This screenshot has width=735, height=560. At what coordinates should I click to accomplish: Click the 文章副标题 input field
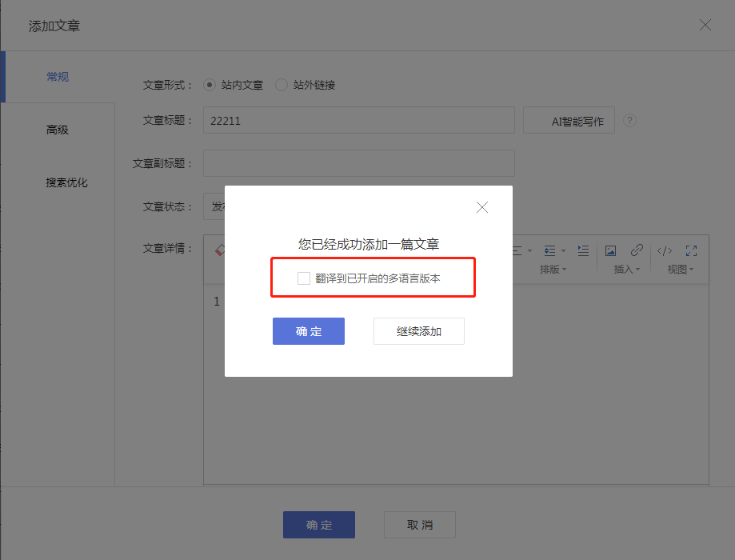tap(359, 163)
